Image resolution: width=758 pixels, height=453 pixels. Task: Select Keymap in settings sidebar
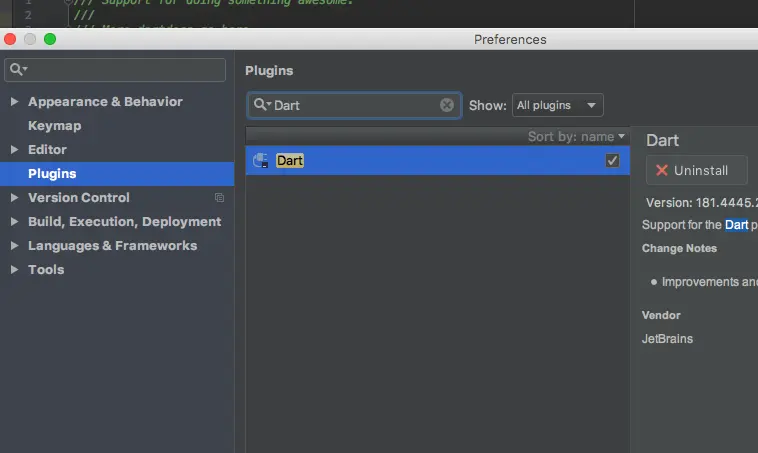[x=117, y=126]
